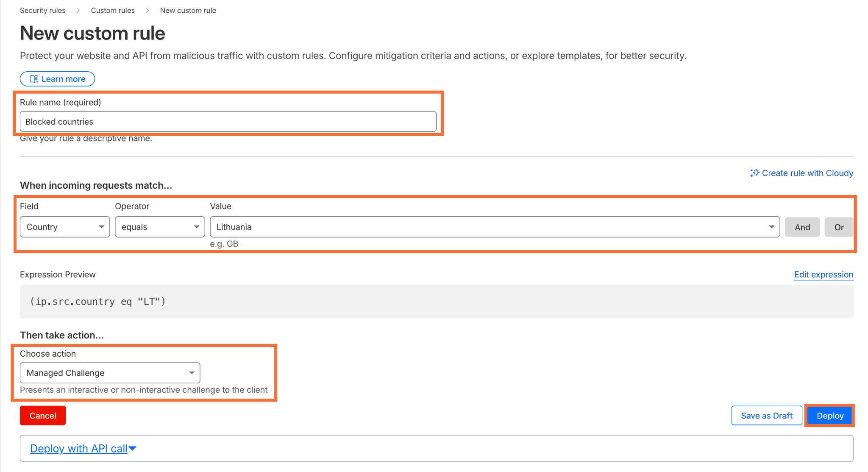Image resolution: width=868 pixels, height=472 pixels.
Task: Click the And condition button
Action: tap(802, 227)
